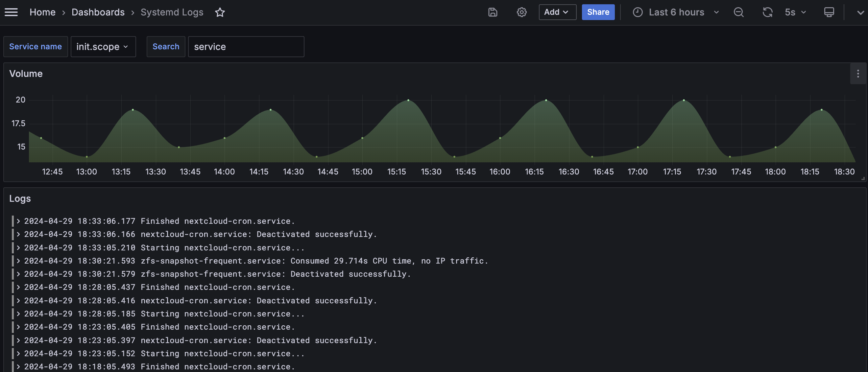Screen dimensions: 868x372
Task: Expand the 18:33:06.177 Finished nextcloud-cron log entry
Action: pyautogui.click(x=18, y=221)
